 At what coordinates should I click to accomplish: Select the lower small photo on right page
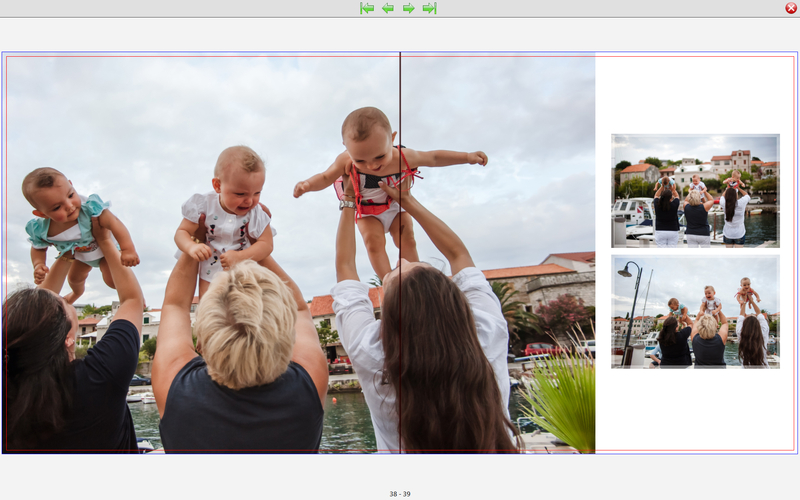pos(695,311)
